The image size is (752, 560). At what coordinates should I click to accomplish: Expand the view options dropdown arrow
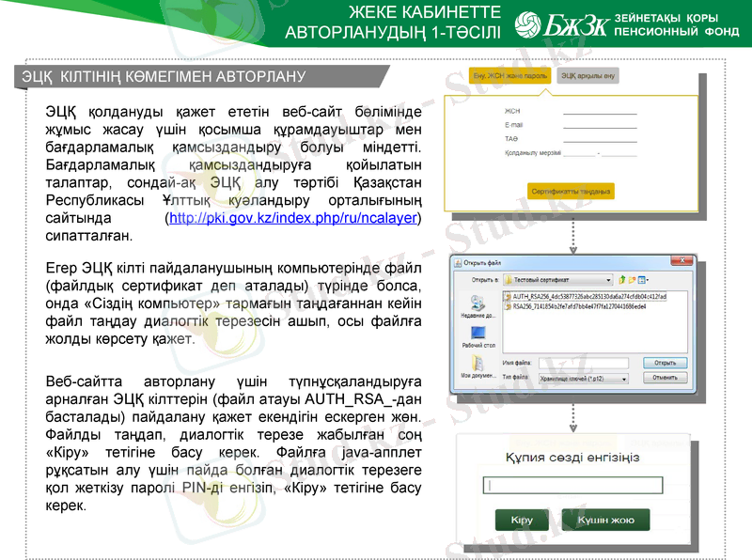click(x=647, y=280)
